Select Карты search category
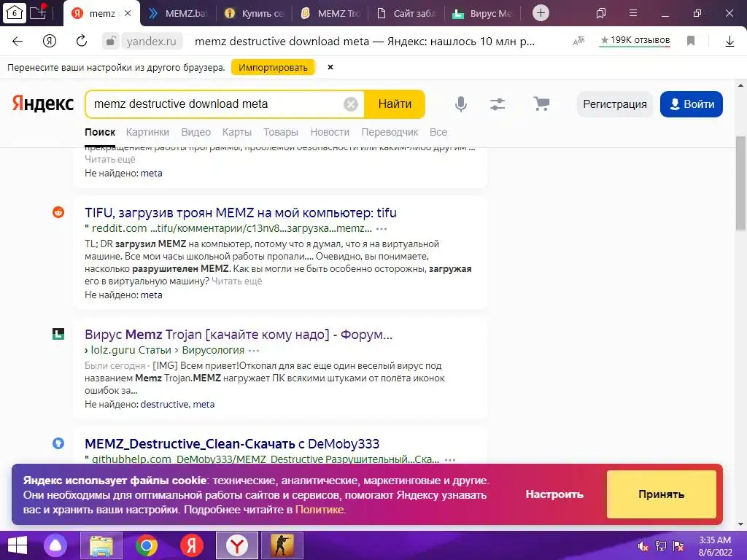Screen dimensions: 747x560 click(237, 132)
